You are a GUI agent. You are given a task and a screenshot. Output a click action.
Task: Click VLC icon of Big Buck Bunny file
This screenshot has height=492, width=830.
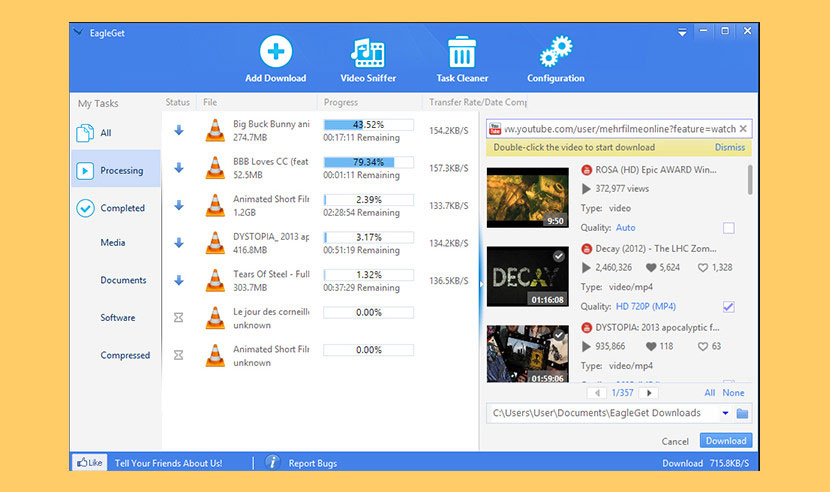click(x=215, y=130)
